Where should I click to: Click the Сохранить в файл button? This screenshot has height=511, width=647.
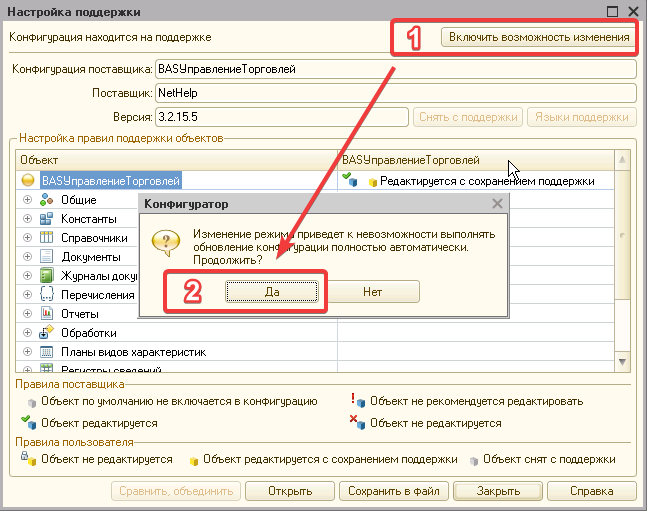pyautogui.click(x=394, y=492)
